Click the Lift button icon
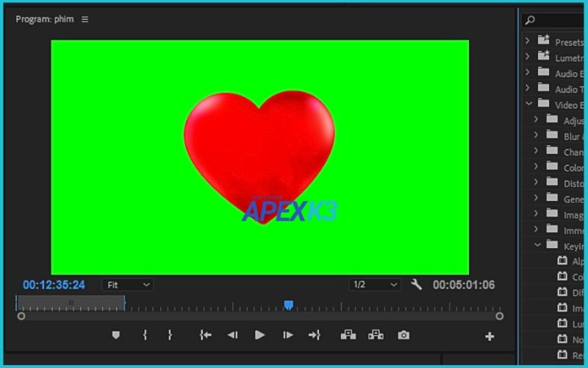The height and width of the screenshot is (368, 588). tap(348, 335)
